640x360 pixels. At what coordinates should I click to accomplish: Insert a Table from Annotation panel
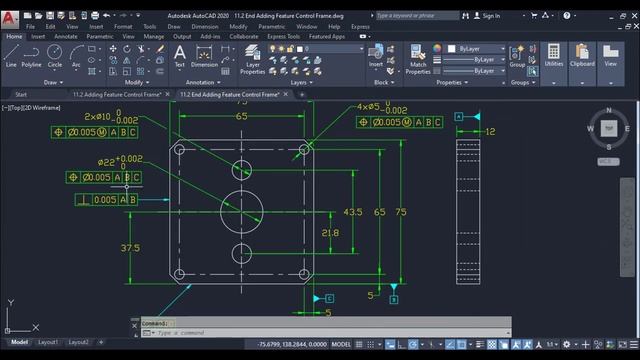point(225,71)
